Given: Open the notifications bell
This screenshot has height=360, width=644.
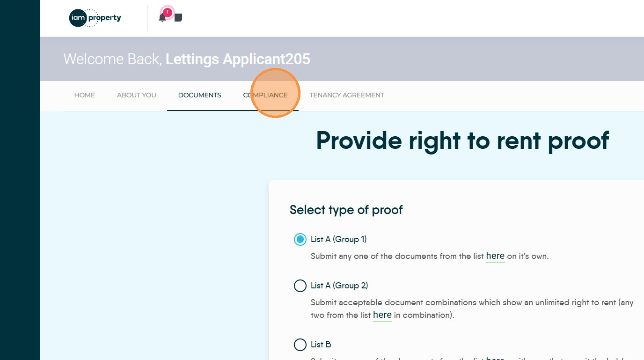Looking at the screenshot, I should pos(162,18).
